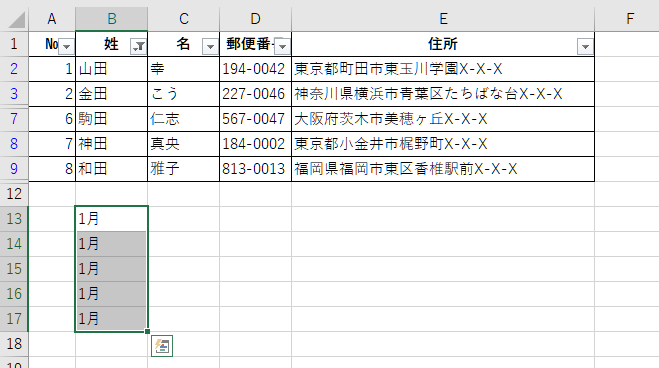
Task: Select column E header
Action: 443,19
